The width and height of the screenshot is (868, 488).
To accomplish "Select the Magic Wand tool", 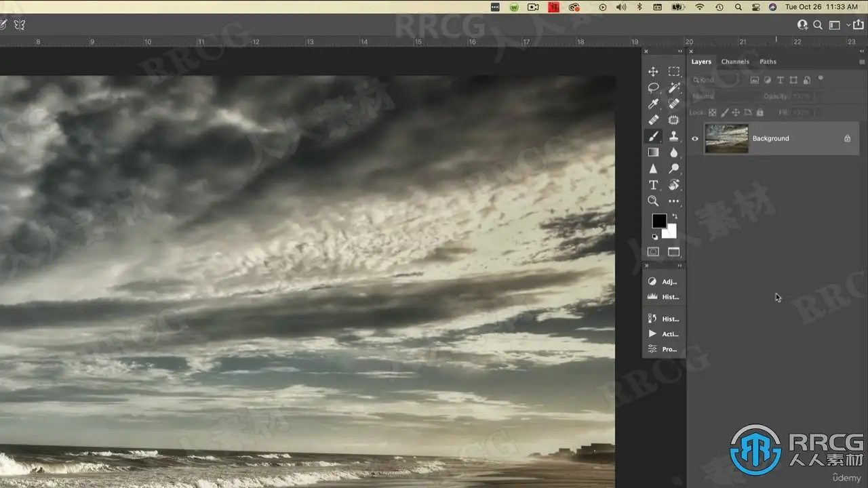I will (673, 87).
